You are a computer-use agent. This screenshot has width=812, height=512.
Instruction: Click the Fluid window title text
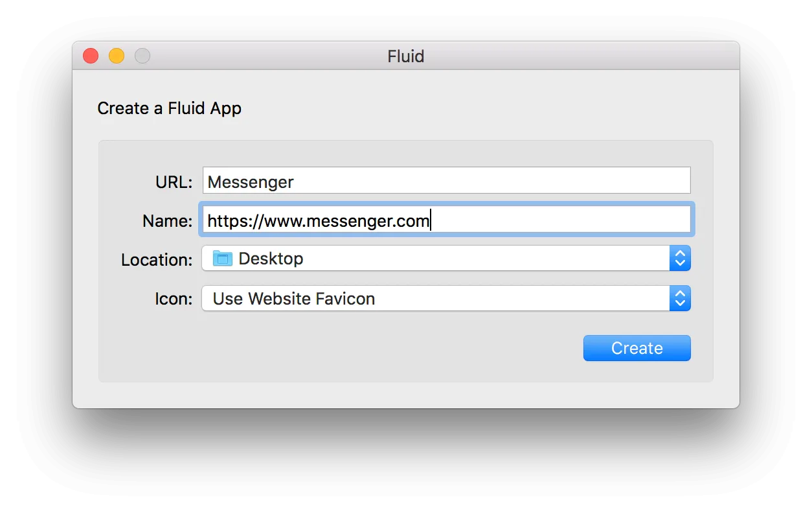click(406, 56)
